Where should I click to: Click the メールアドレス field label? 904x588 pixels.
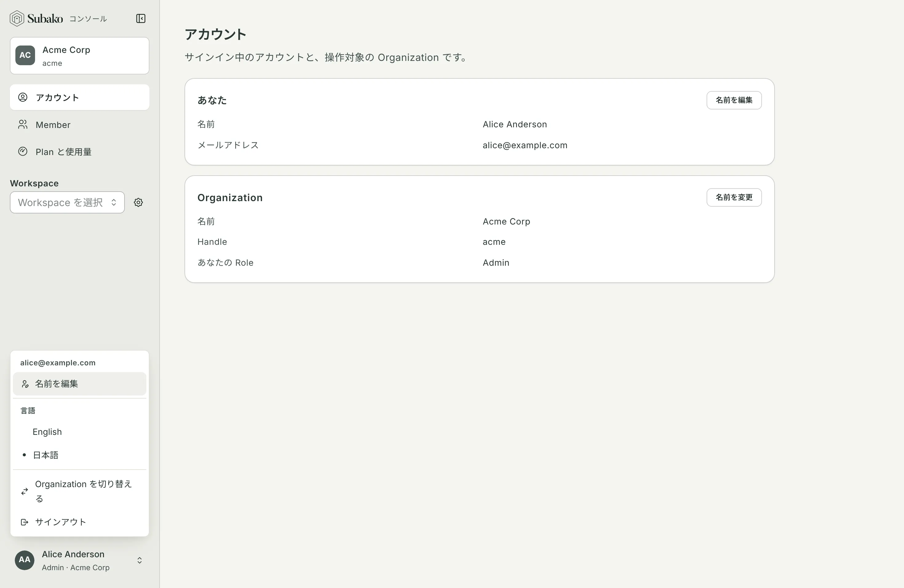point(228,145)
